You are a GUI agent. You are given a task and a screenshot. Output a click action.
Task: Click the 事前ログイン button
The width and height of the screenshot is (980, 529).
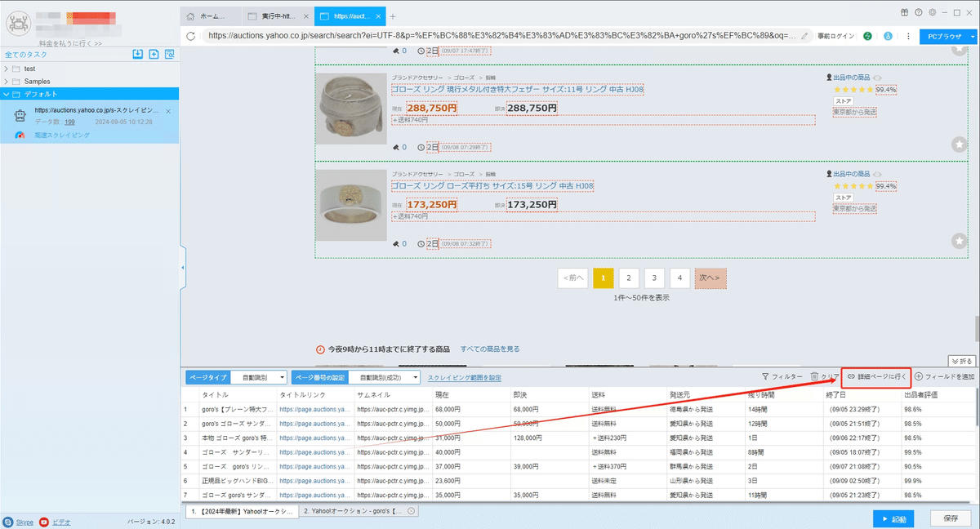(835, 36)
